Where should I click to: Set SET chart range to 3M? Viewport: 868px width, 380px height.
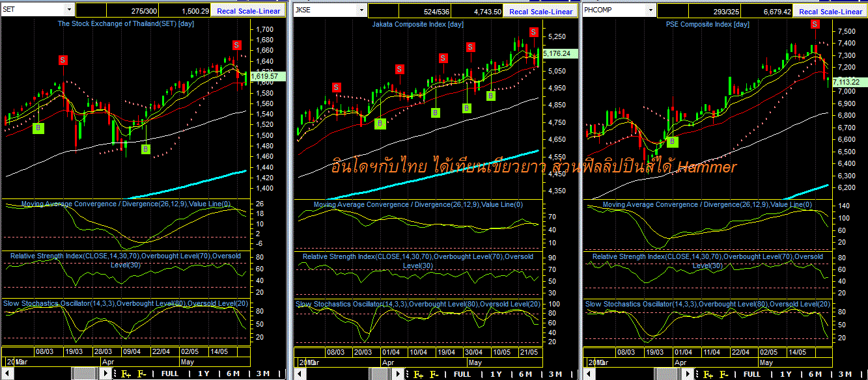point(263,374)
